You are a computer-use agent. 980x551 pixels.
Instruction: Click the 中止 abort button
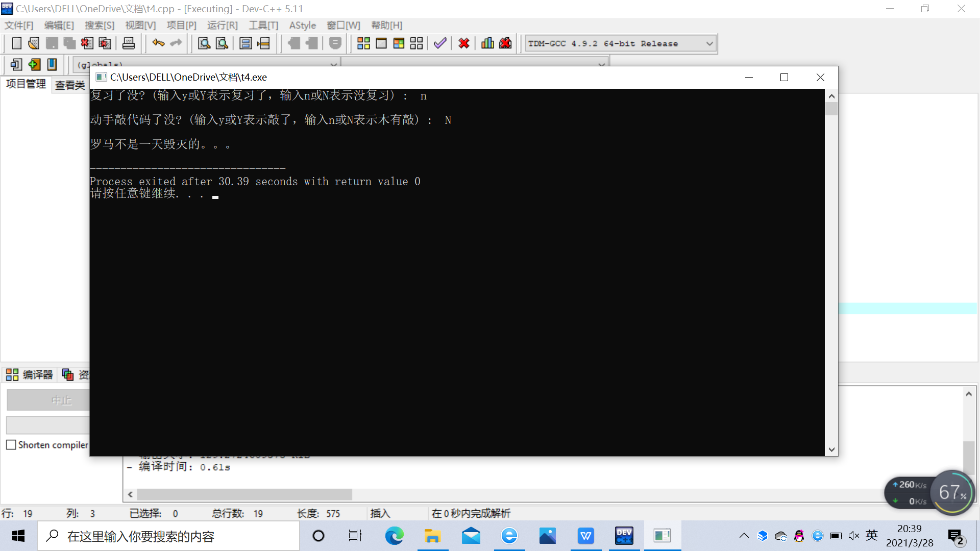pyautogui.click(x=48, y=400)
